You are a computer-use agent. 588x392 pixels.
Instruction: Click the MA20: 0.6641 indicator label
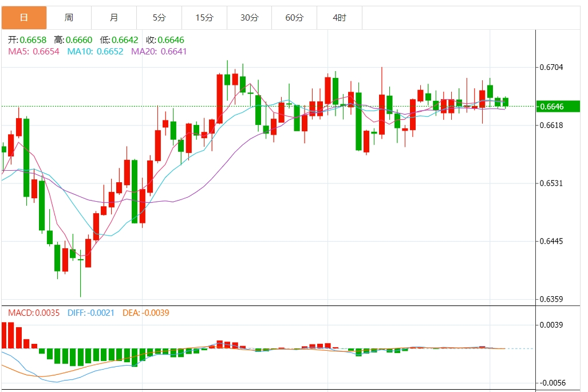pos(159,52)
